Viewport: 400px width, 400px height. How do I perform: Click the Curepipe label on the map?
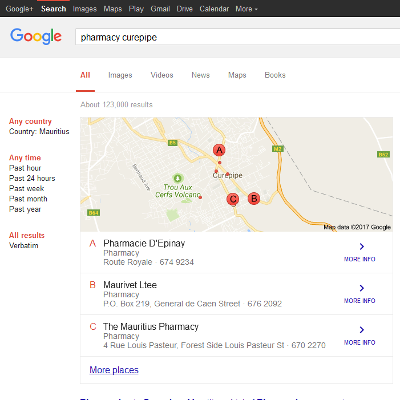click(228, 175)
